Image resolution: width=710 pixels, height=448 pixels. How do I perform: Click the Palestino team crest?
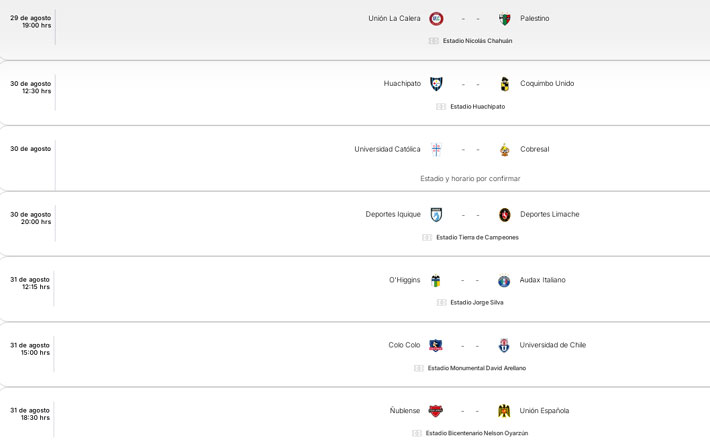[504, 18]
